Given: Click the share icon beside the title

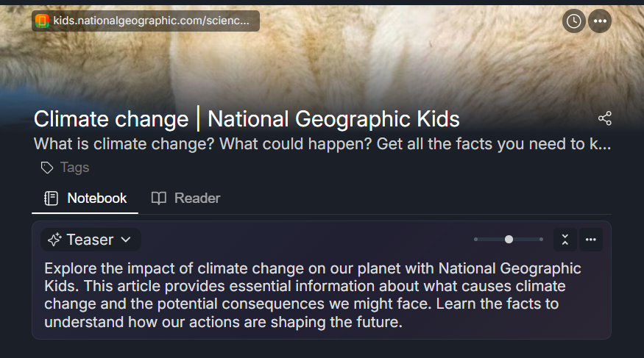Looking at the screenshot, I should (x=605, y=118).
